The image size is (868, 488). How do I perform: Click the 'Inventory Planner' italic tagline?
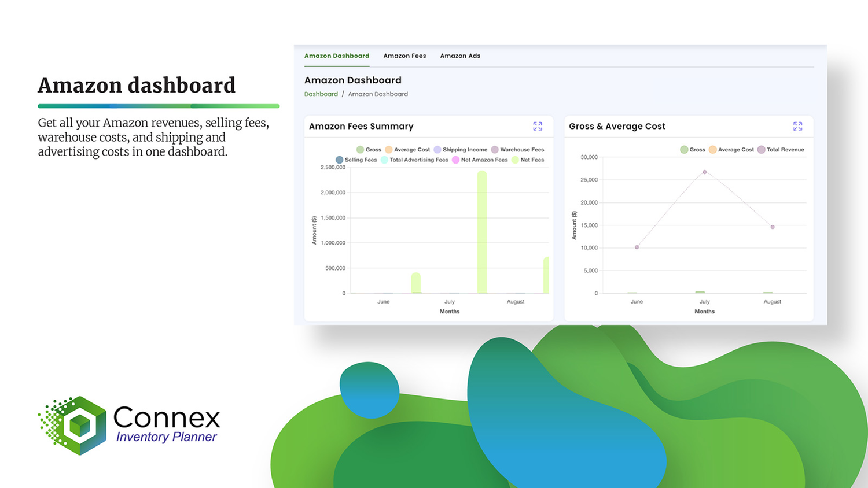point(167,437)
